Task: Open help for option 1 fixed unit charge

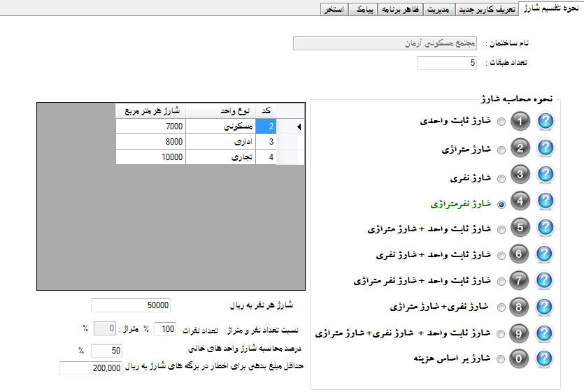Action: click(546, 121)
